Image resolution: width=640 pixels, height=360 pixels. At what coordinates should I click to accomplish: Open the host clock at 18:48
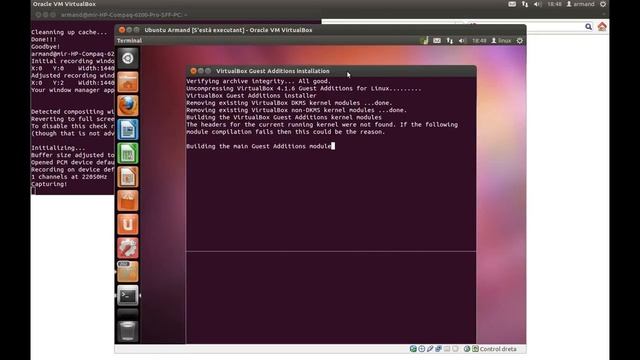pos(554,4)
